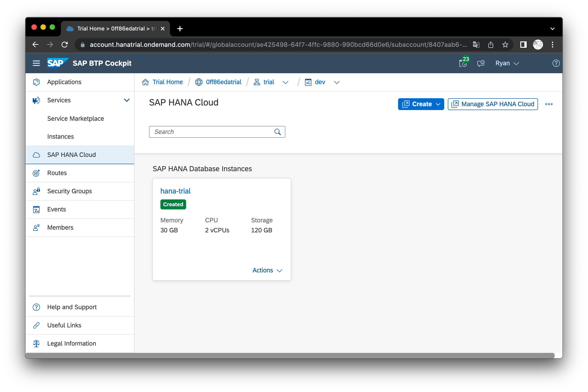Navigate to Trial Home breadcrumb

(x=167, y=82)
